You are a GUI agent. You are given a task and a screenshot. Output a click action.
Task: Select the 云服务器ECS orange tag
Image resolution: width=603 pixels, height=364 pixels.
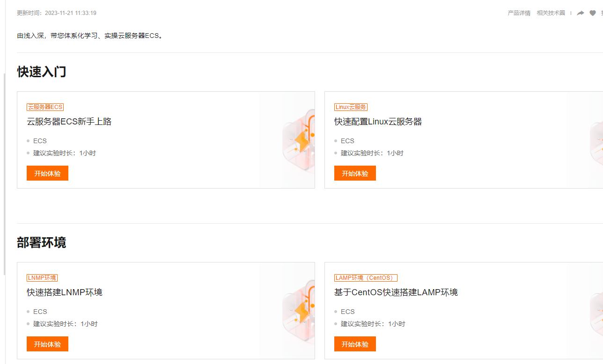(45, 107)
